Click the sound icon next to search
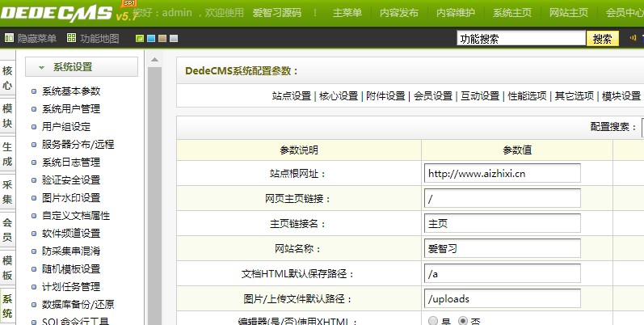This screenshot has width=644, height=325. [x=633, y=38]
